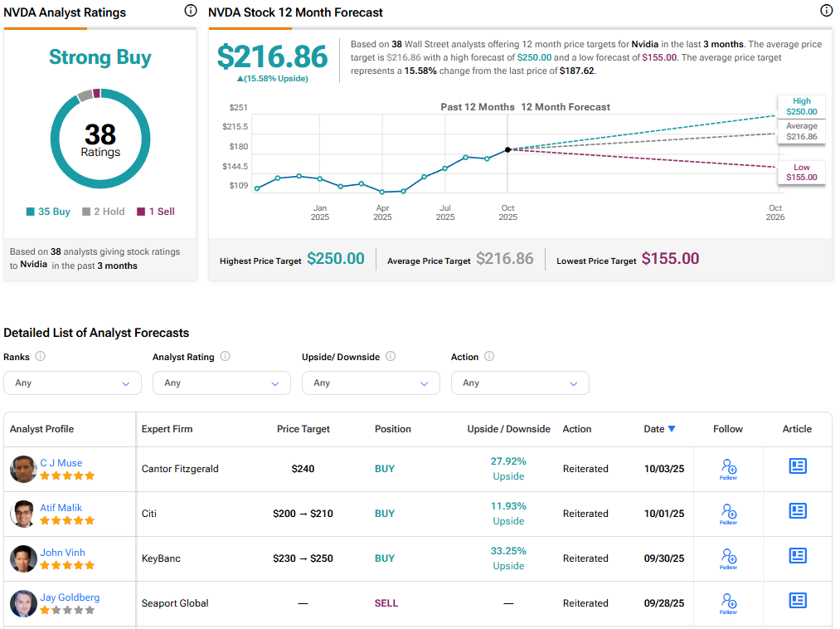Click John Vinh's profile photo
The image size is (840, 629).
tap(23, 558)
